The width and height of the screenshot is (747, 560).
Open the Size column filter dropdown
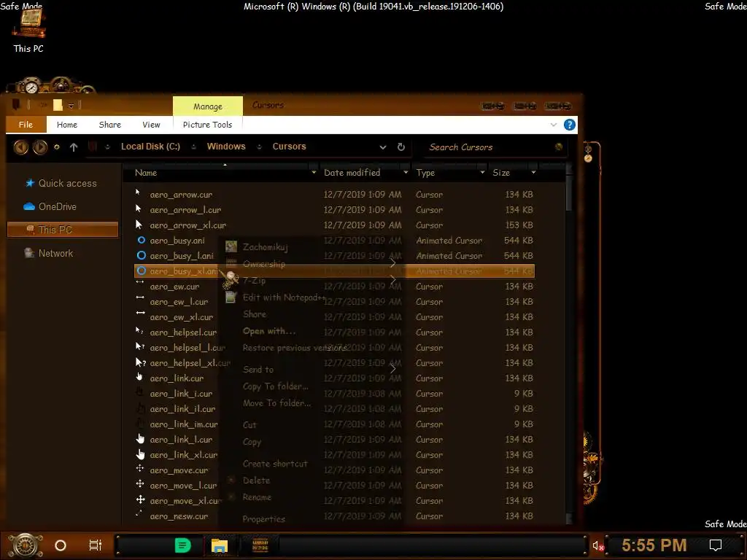pyautogui.click(x=533, y=172)
